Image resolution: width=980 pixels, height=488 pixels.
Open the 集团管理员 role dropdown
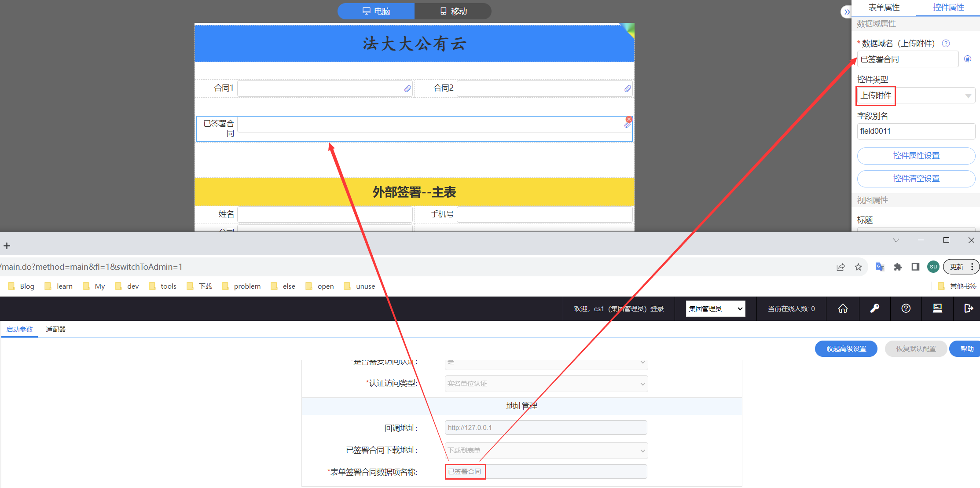[716, 308]
